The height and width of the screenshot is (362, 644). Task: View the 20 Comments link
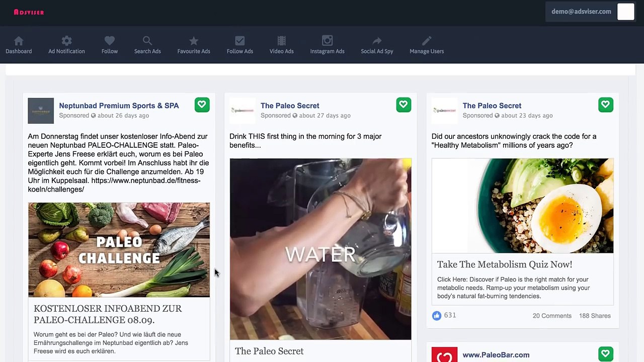[552, 316]
